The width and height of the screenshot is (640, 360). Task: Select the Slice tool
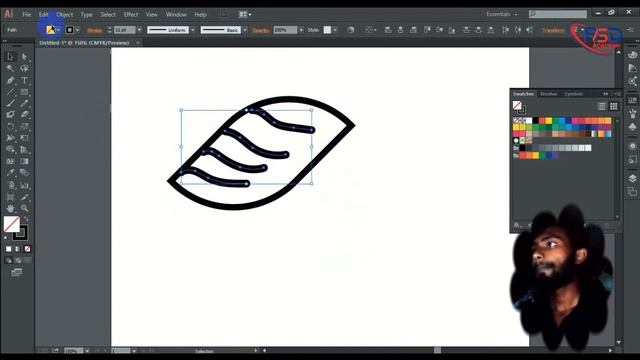(24, 198)
